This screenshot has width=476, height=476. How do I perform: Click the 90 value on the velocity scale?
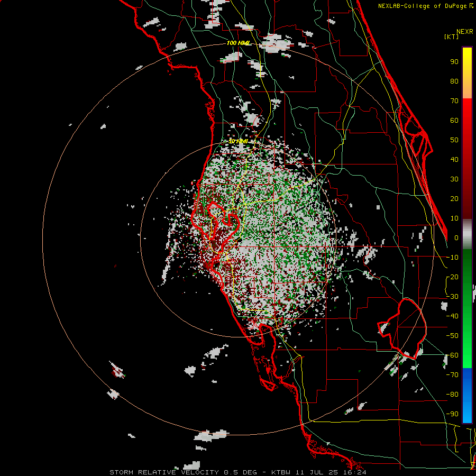click(x=454, y=62)
